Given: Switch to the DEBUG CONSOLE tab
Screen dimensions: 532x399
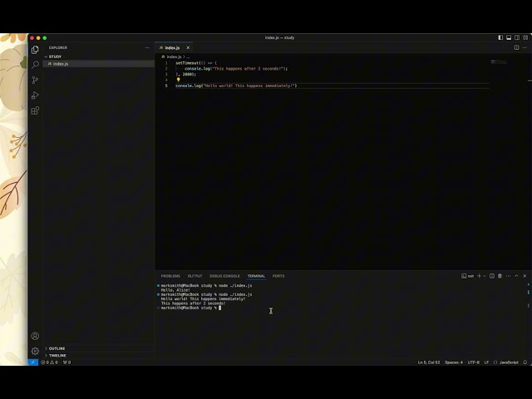Looking at the screenshot, I should (x=224, y=276).
